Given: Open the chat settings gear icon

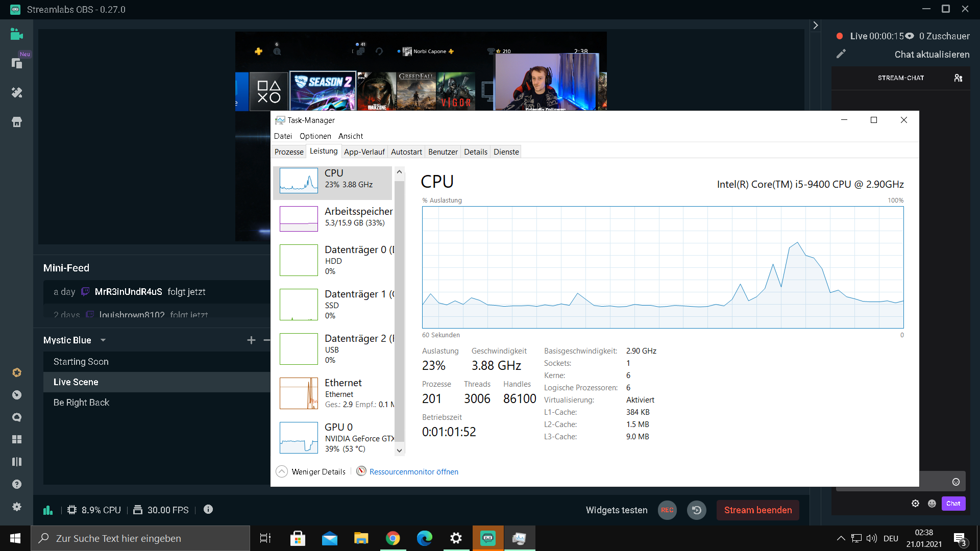Looking at the screenshot, I should 915,504.
